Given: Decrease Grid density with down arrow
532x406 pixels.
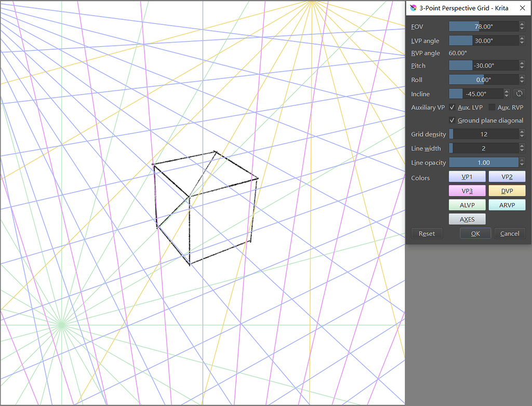Looking at the screenshot, I should coord(522,137).
